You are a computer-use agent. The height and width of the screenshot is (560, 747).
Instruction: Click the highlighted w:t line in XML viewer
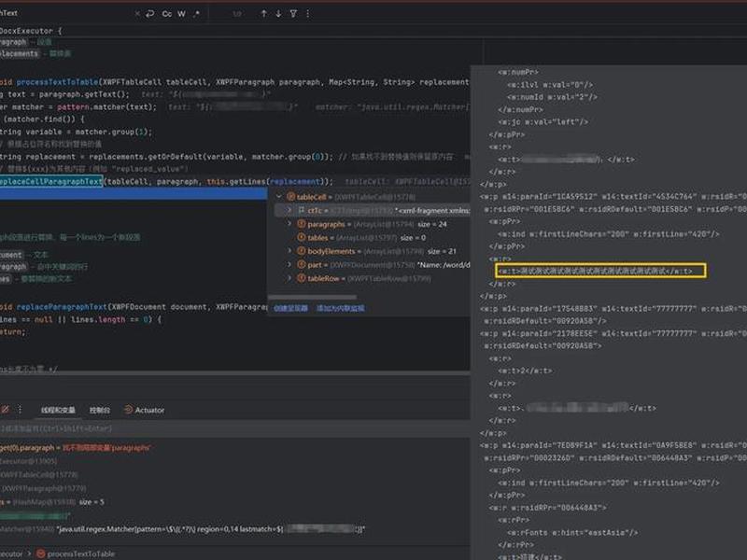600,271
